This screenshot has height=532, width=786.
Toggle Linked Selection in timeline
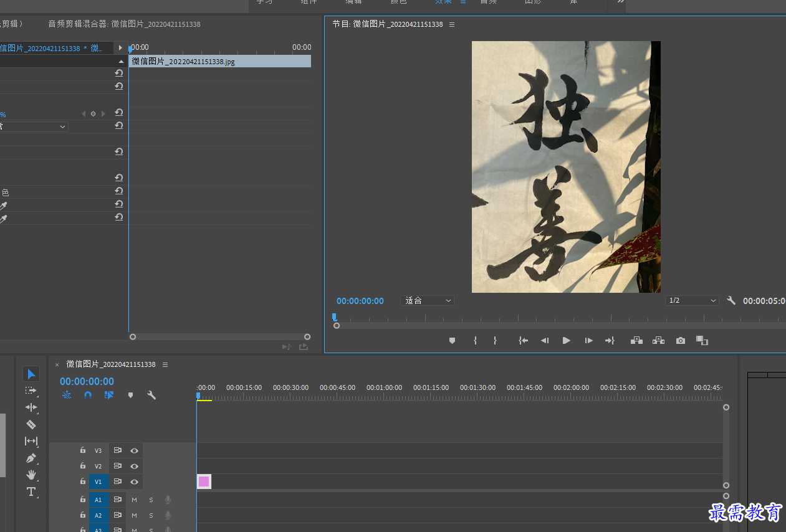(x=109, y=395)
